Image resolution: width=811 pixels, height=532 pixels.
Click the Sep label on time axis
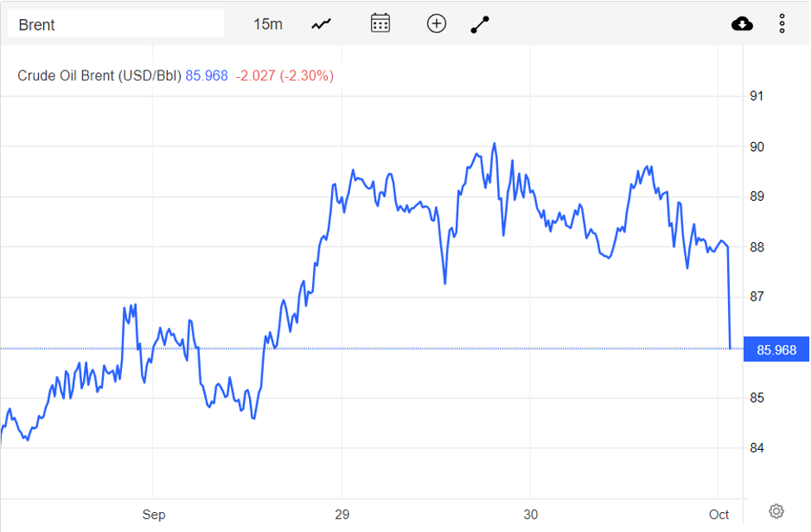[154, 515]
